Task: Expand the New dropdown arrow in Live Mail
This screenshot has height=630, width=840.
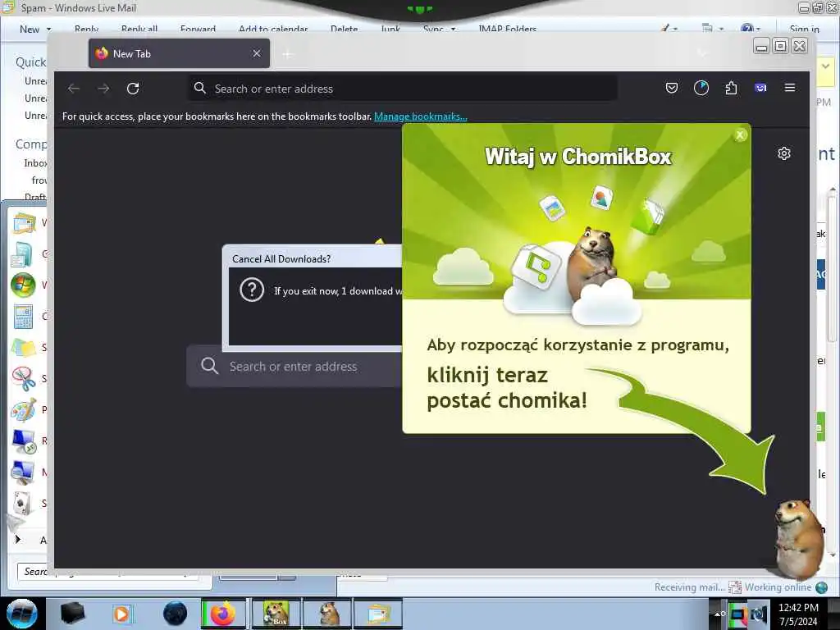Action: pos(48,30)
